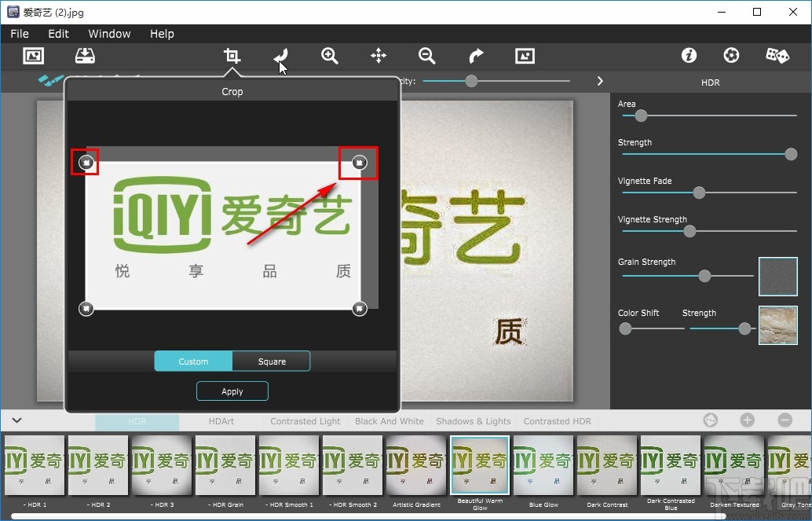The height and width of the screenshot is (521, 812).
Task: Click the Area slider handle
Action: 641,116
